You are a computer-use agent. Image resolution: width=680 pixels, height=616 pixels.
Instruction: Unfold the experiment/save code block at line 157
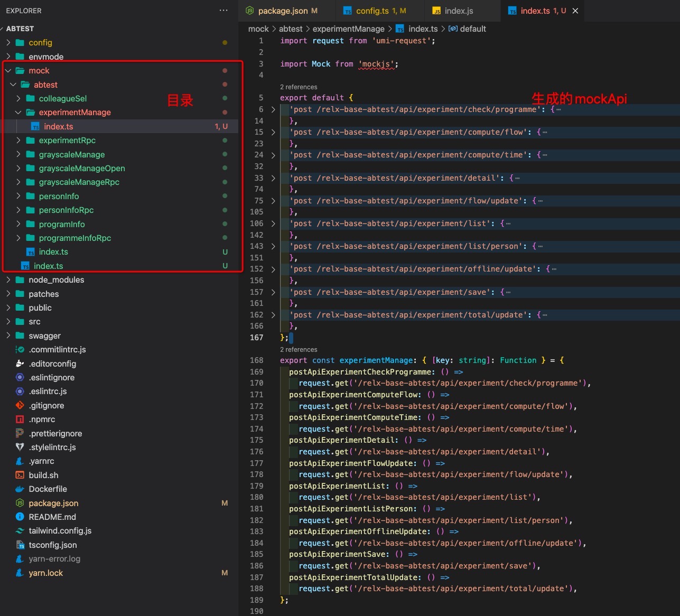(273, 292)
